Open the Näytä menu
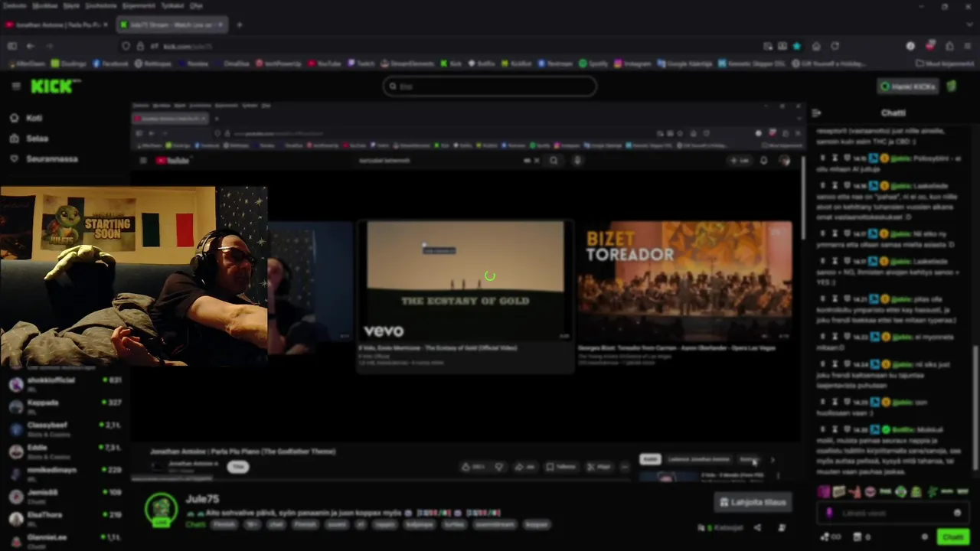Image resolution: width=980 pixels, height=551 pixels. [x=71, y=5]
